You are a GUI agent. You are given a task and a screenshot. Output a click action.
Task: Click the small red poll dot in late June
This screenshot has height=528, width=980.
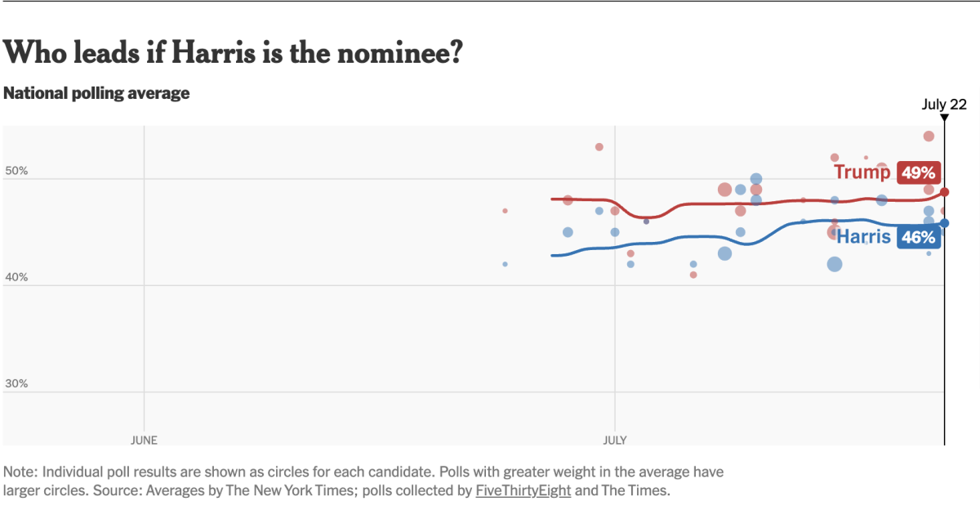(505, 211)
